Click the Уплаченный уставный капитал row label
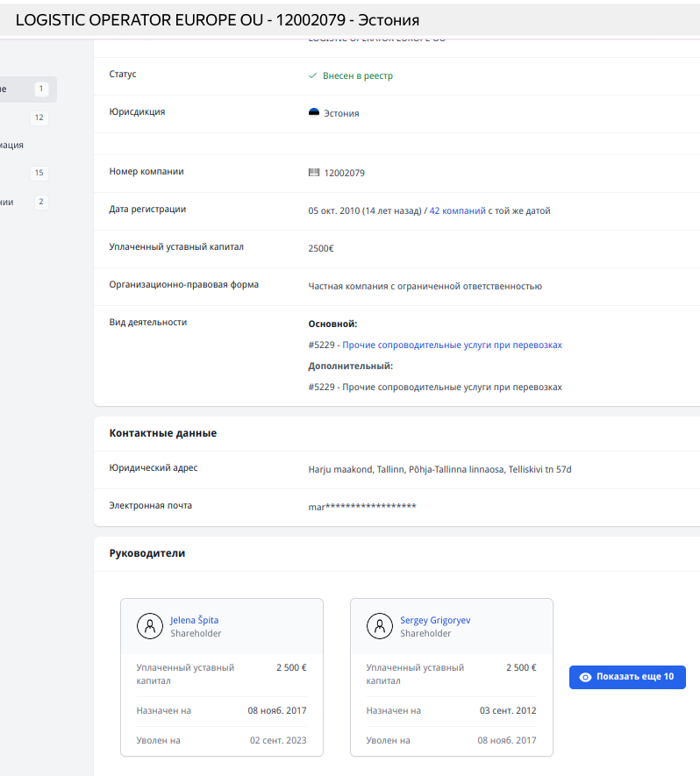This screenshot has height=776, width=700. [x=176, y=246]
